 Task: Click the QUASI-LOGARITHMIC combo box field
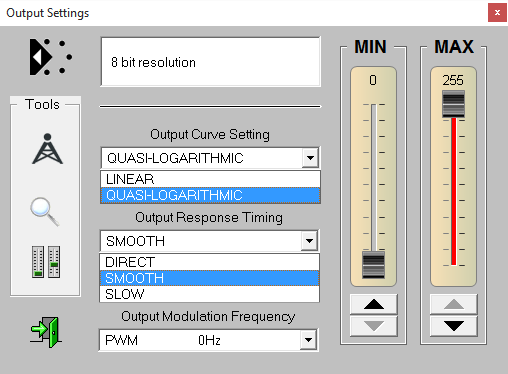(210, 158)
